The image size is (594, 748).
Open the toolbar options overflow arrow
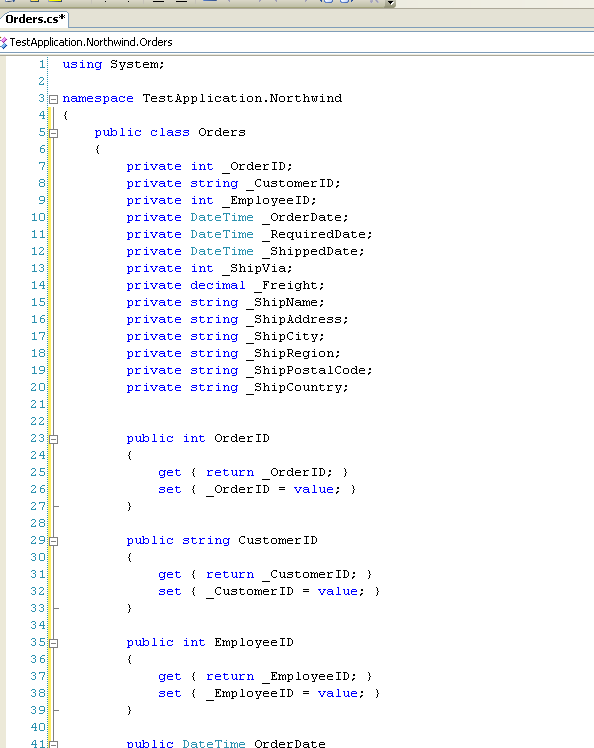click(x=391, y=3)
